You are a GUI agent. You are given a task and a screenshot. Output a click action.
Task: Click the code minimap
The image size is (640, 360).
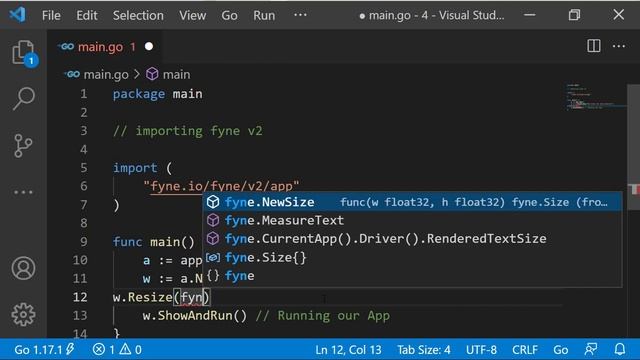tap(595, 97)
